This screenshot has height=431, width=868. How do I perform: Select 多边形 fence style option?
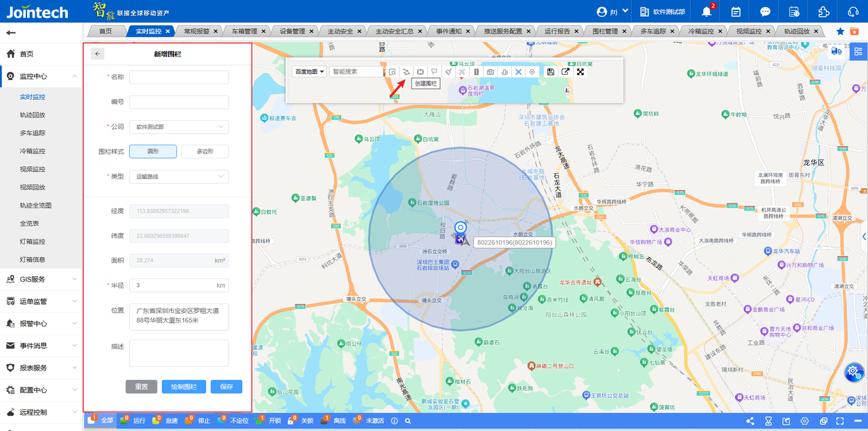205,151
